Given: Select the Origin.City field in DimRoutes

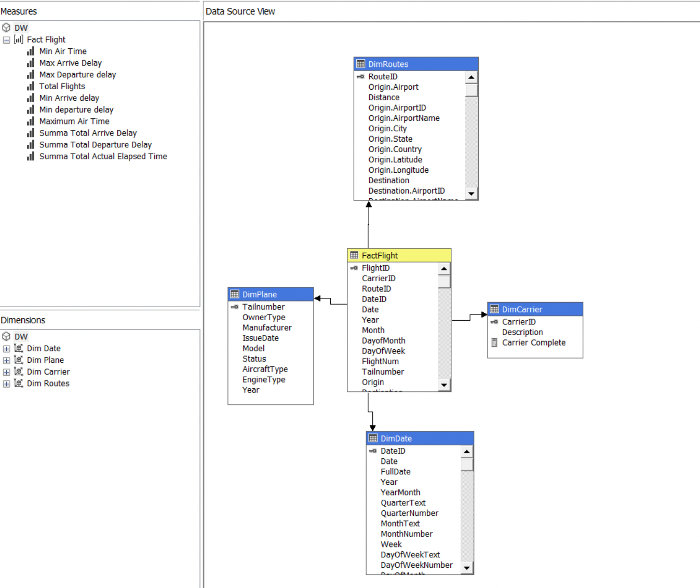Looking at the screenshot, I should coord(388,128).
